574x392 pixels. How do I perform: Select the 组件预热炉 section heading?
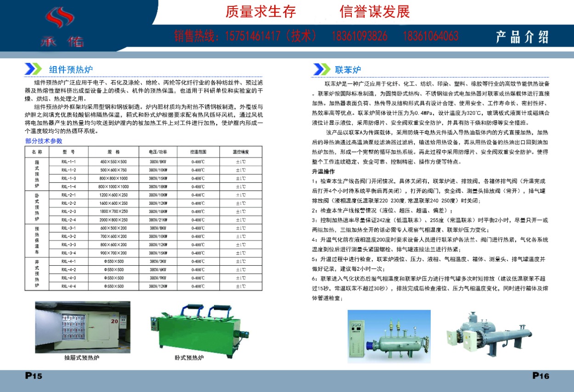pyautogui.click(x=71, y=70)
